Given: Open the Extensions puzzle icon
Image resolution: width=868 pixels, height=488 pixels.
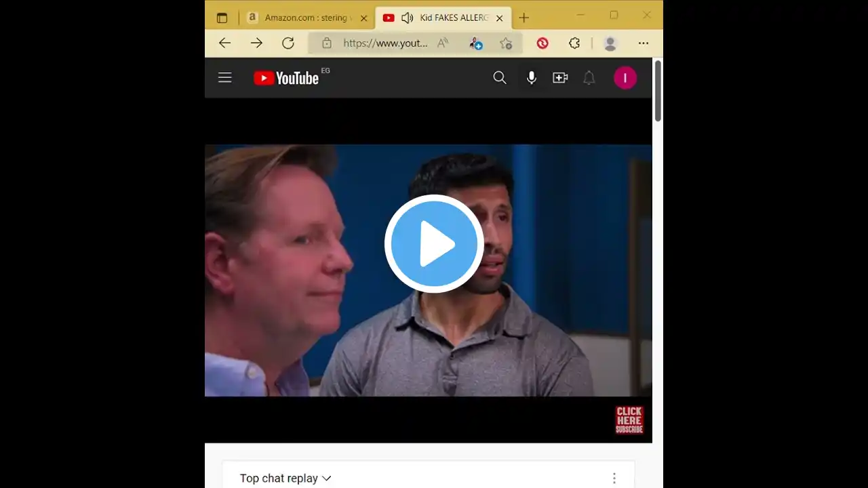Looking at the screenshot, I should tap(574, 43).
